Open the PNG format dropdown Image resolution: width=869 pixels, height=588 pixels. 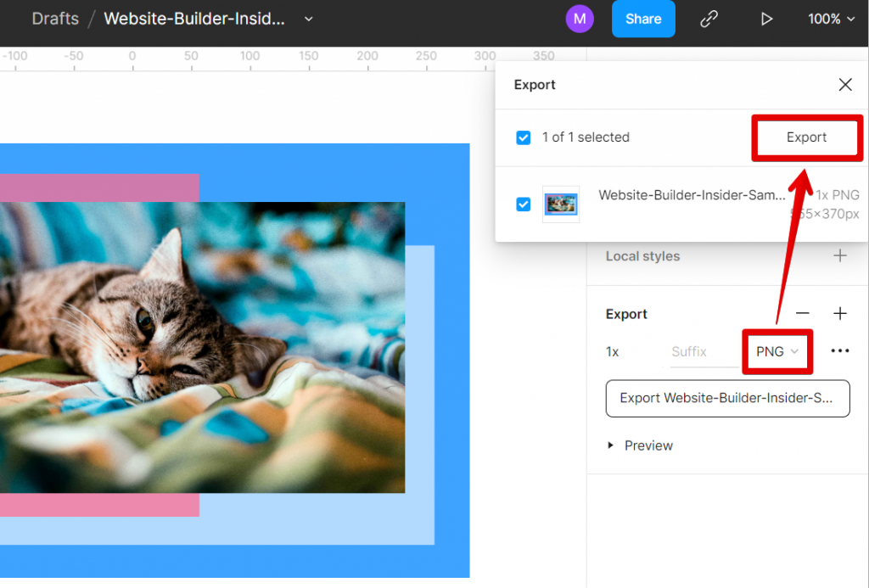777,352
